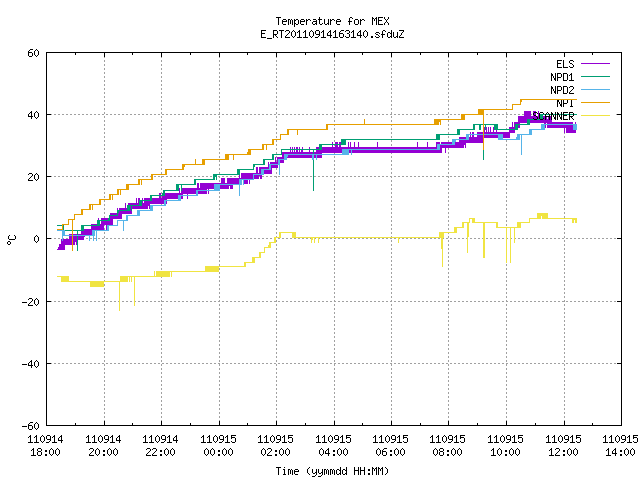640x480 pixels.
Task: Click the x-axis label 110915 00:00
Action: click(218, 445)
